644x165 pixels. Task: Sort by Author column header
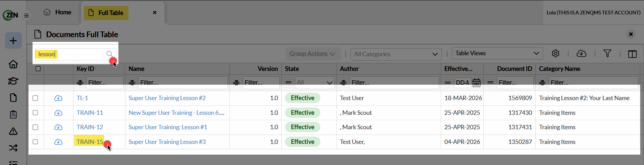pos(349,69)
